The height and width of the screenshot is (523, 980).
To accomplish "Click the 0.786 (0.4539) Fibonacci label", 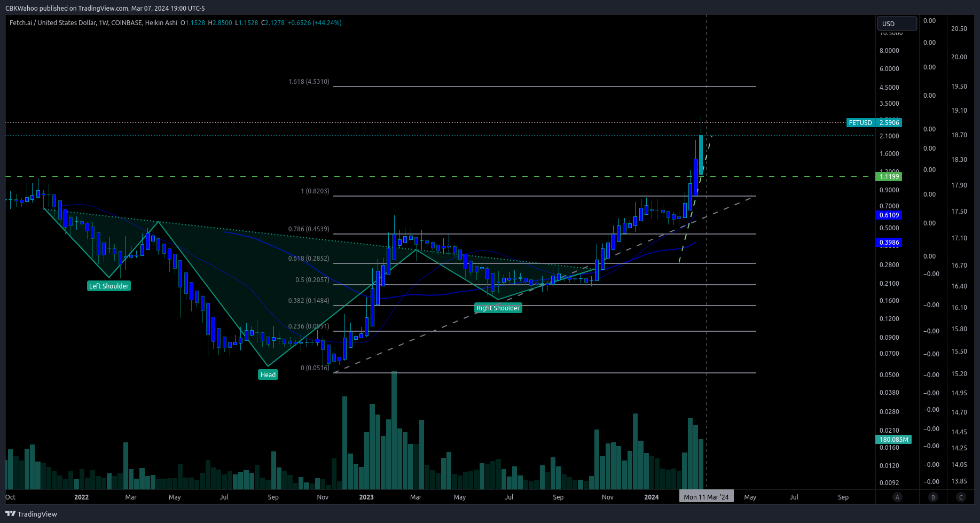I will (x=309, y=229).
